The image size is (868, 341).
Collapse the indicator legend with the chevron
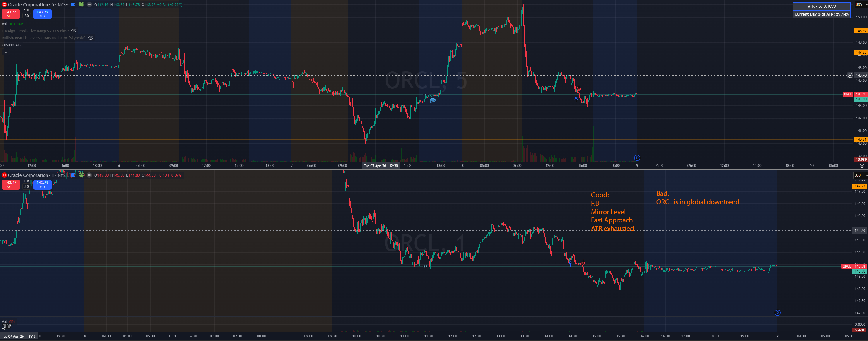pyautogui.click(x=6, y=52)
